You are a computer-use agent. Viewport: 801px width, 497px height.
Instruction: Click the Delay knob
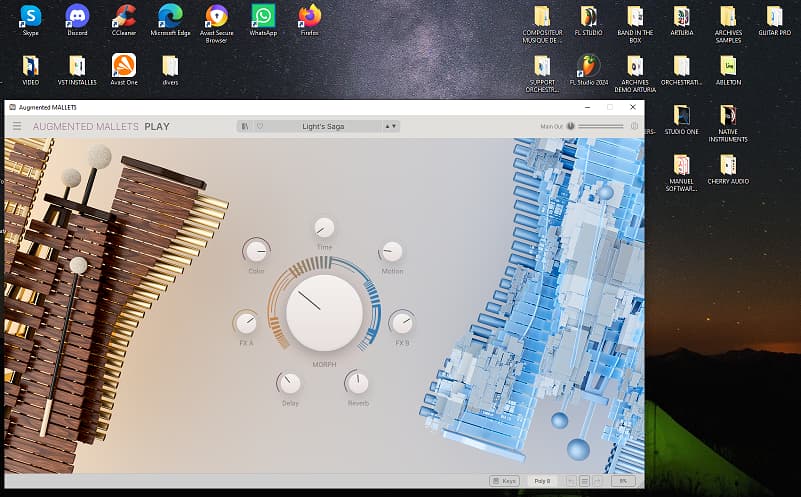click(x=290, y=383)
